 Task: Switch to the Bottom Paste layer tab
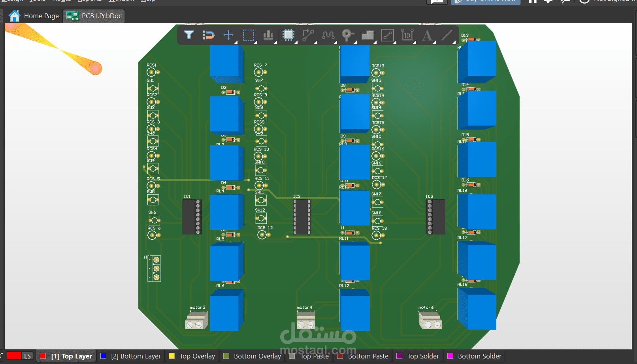click(363, 356)
